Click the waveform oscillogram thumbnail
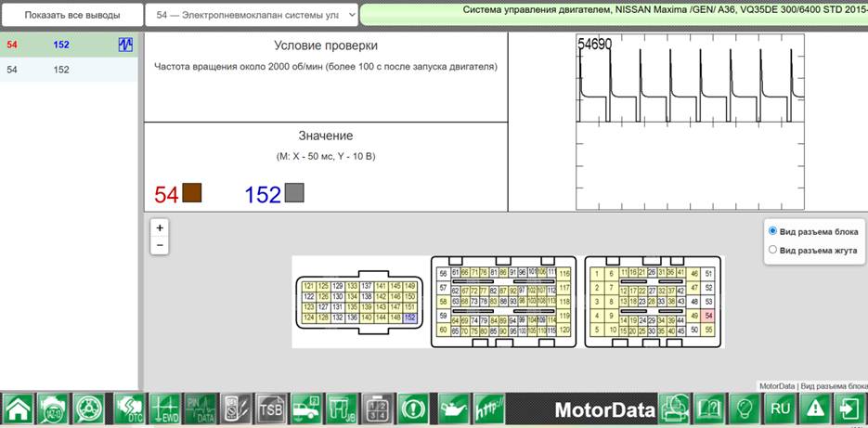Screen dimensions: 868x428 point(690,122)
